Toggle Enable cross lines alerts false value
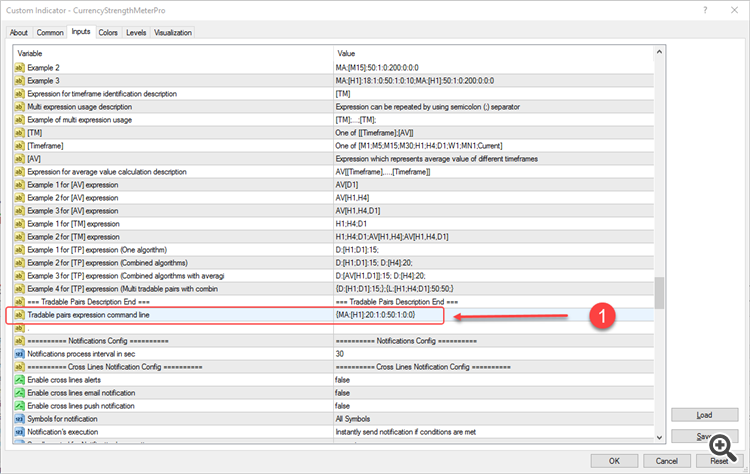The width and height of the screenshot is (750, 474). (x=342, y=380)
